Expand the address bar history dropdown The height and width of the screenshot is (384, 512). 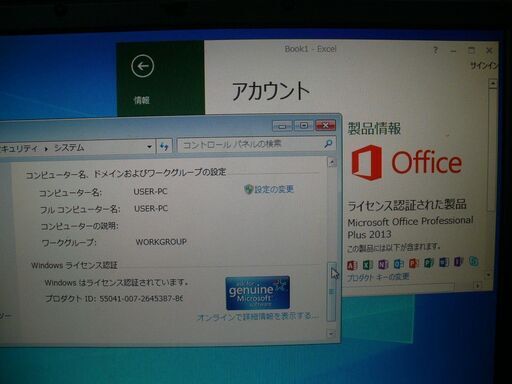[x=149, y=146]
